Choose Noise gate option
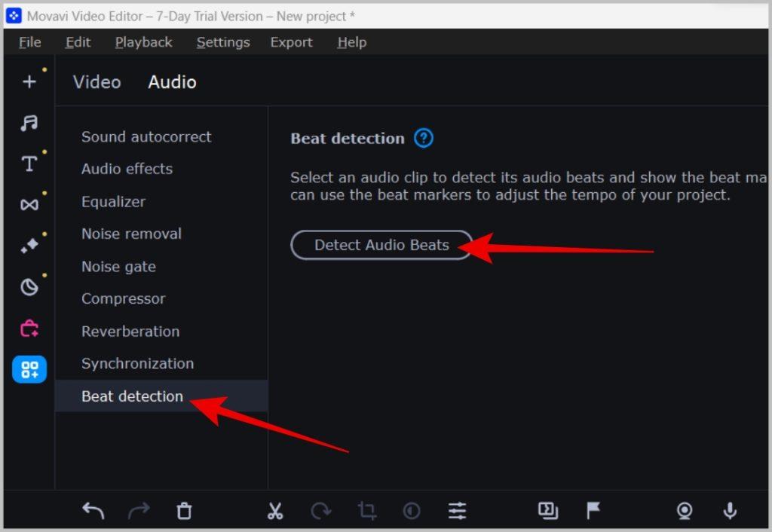Screen dimensions: 772x532 click(118, 267)
